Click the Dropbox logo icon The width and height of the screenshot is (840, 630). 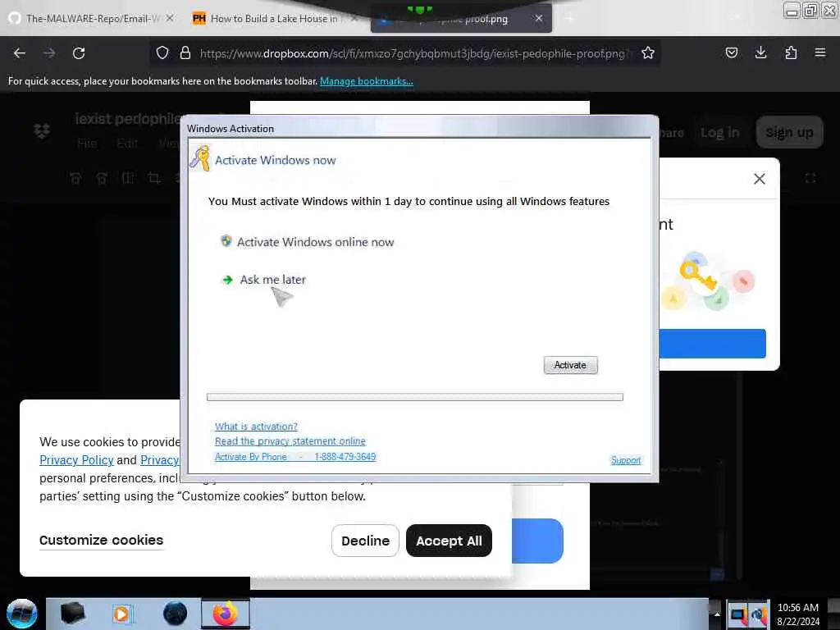[x=42, y=130]
